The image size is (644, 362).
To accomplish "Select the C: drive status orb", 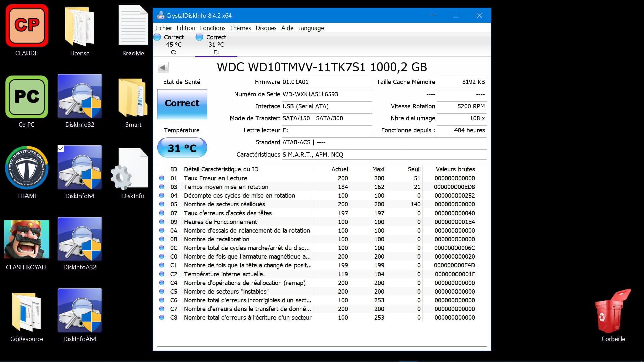I will coord(157,37).
